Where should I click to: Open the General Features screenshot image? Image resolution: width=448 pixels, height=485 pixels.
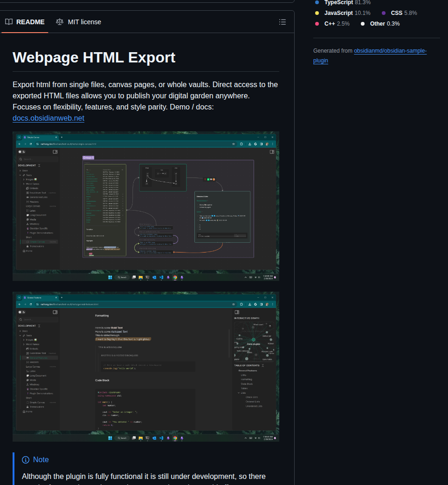click(x=146, y=367)
